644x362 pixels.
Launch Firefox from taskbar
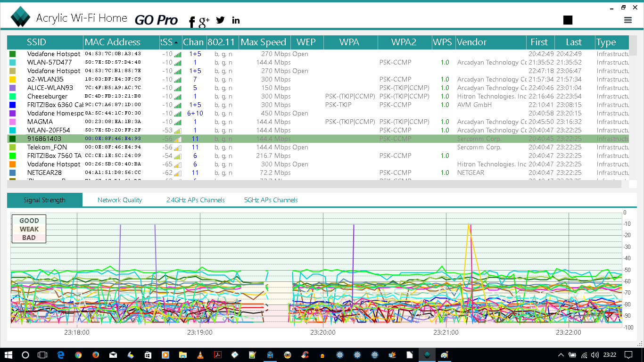pos(96,354)
